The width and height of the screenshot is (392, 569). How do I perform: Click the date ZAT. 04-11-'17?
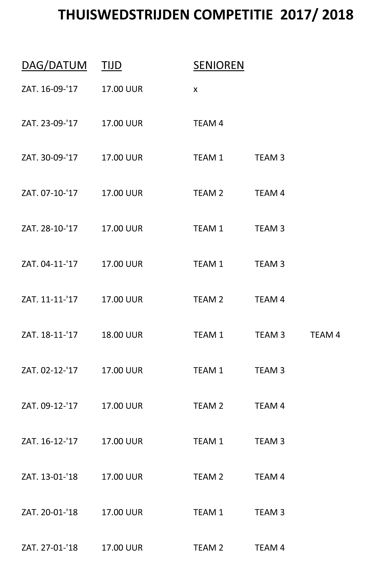50,264
